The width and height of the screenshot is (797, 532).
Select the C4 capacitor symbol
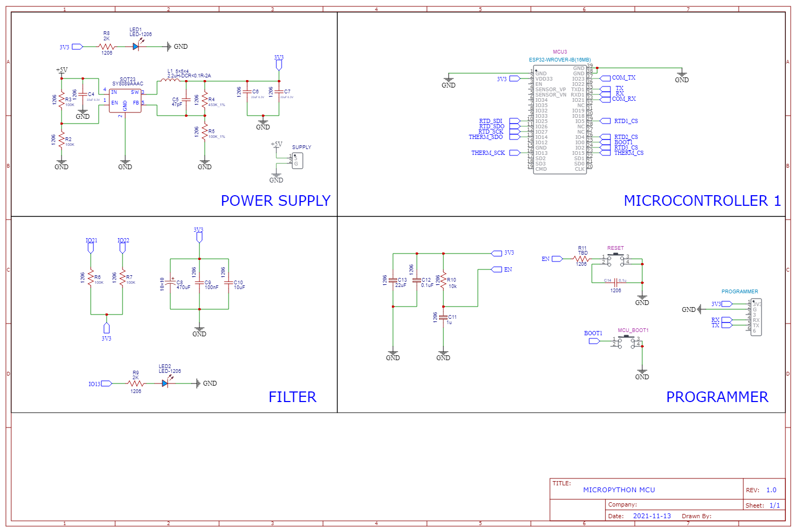click(x=83, y=94)
